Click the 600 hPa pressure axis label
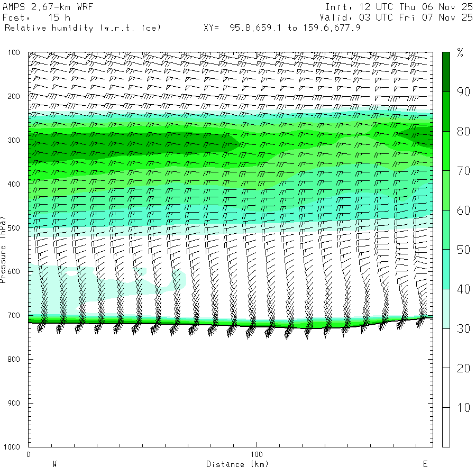This screenshot has width=476, height=476. (14, 272)
